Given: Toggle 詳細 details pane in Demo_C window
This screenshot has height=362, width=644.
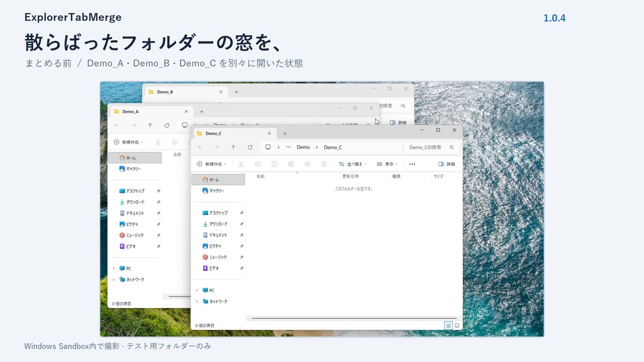Looking at the screenshot, I should coord(447,164).
